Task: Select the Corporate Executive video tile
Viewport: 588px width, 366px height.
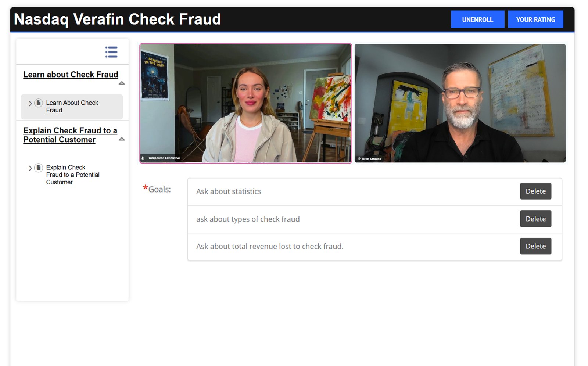Action: tap(245, 103)
